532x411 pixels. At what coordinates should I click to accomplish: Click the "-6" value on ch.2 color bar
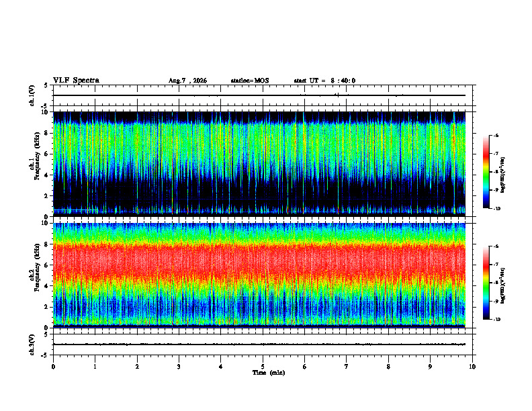coord(496,246)
